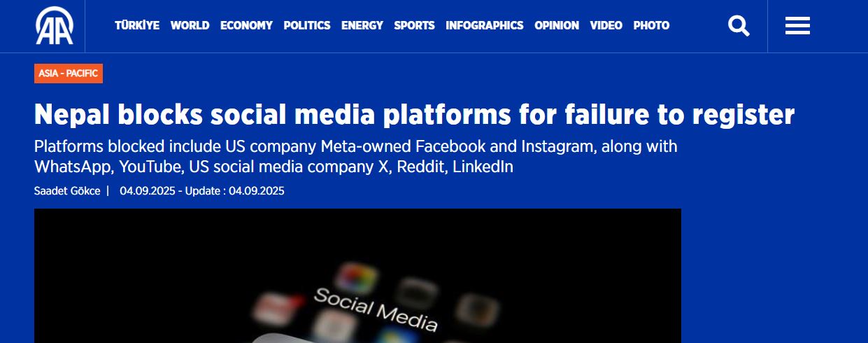Select the Opinion menu item

[x=556, y=25]
